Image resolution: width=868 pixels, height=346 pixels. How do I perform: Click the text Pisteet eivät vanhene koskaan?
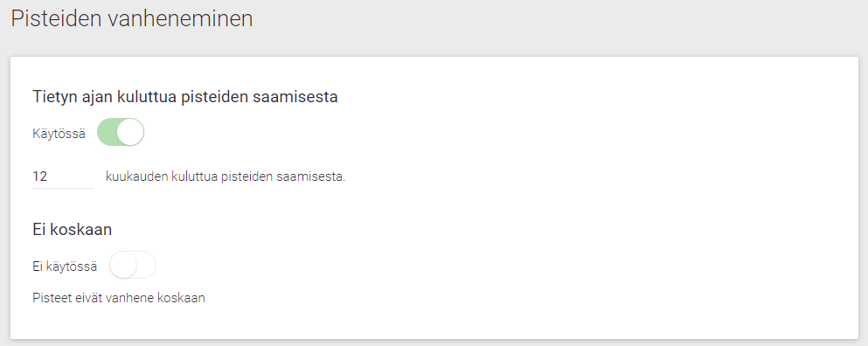[x=119, y=298]
